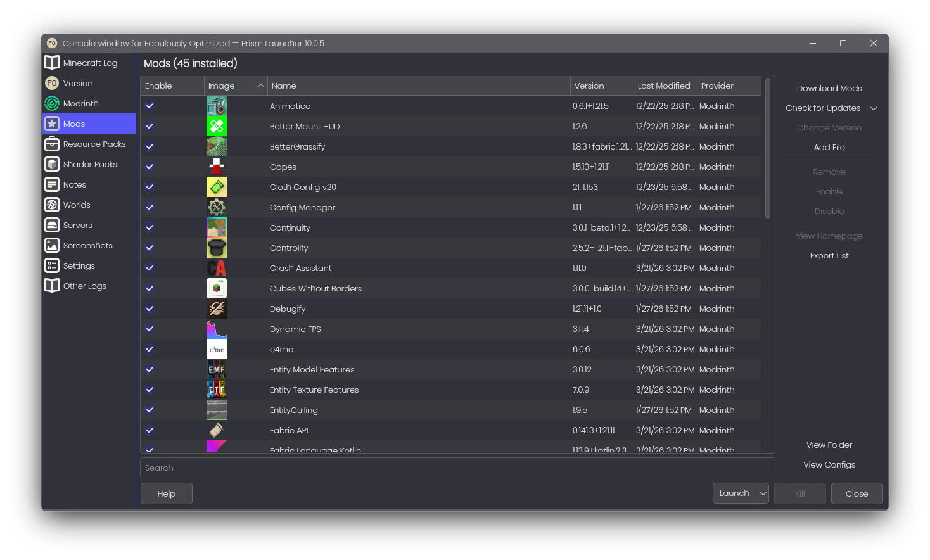Click the Modrinth logo icon in sidebar

coord(52,103)
